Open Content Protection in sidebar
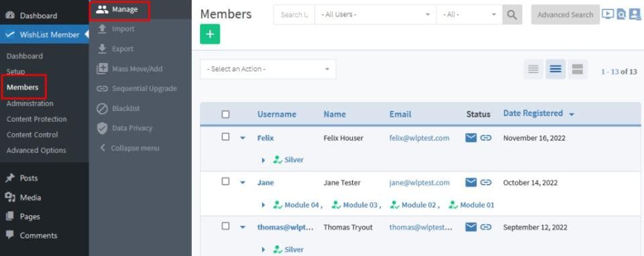Screen dimensions: 644x256 click(x=36, y=119)
